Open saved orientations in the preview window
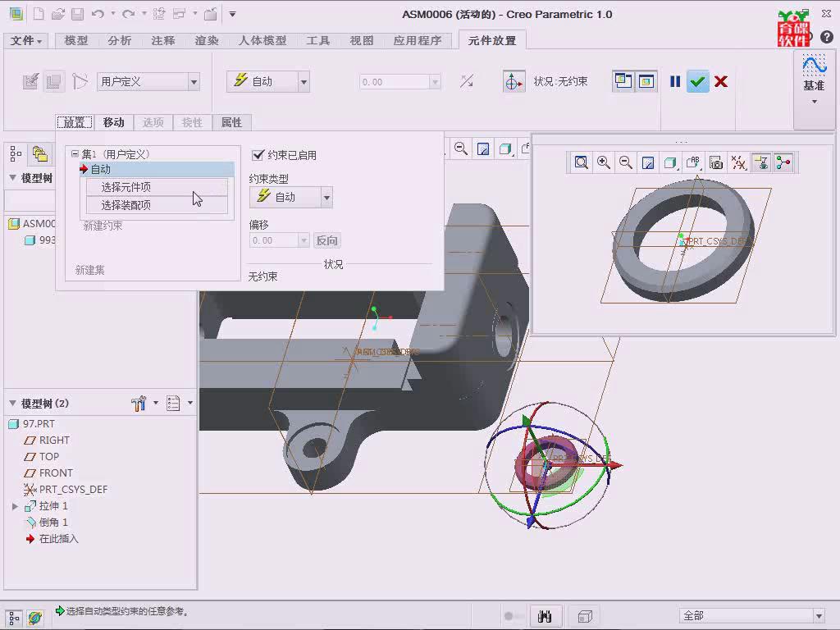840x630 pixels. (692, 162)
